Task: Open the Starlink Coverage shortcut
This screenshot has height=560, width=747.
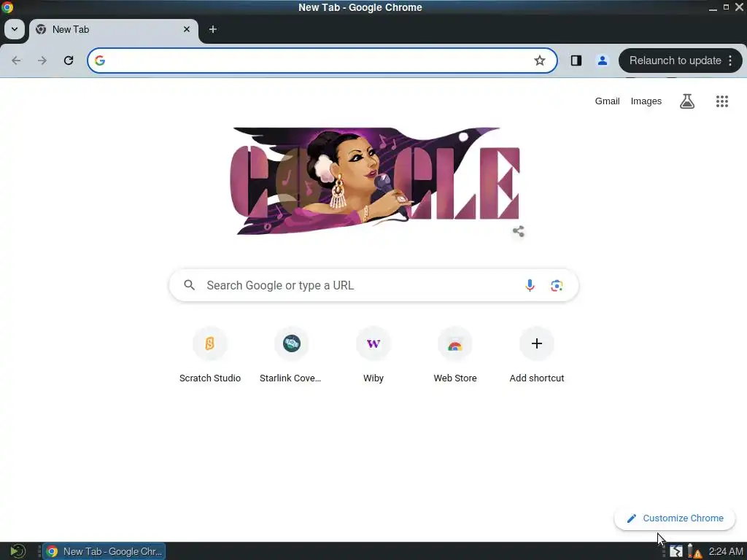Action: 292,356
